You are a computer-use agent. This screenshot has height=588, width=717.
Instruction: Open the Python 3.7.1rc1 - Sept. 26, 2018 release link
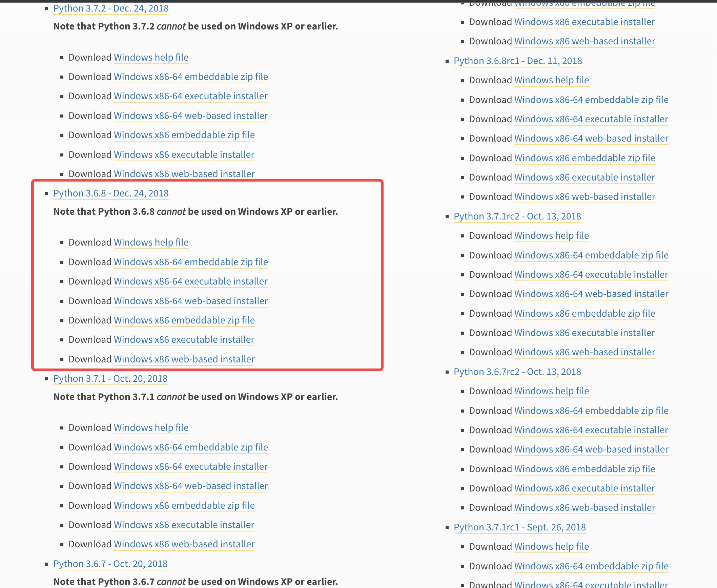(x=520, y=527)
